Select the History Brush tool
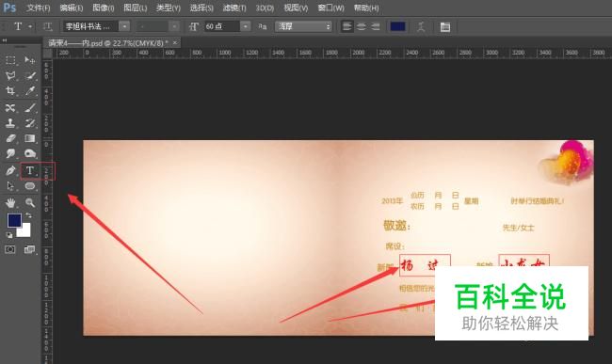Screen dimensions: 612x364 click(x=30, y=123)
